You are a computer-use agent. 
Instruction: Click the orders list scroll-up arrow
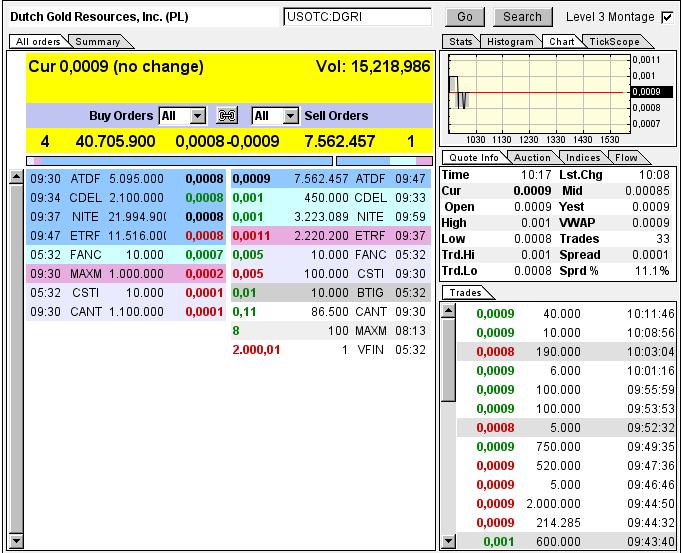tap(16, 178)
